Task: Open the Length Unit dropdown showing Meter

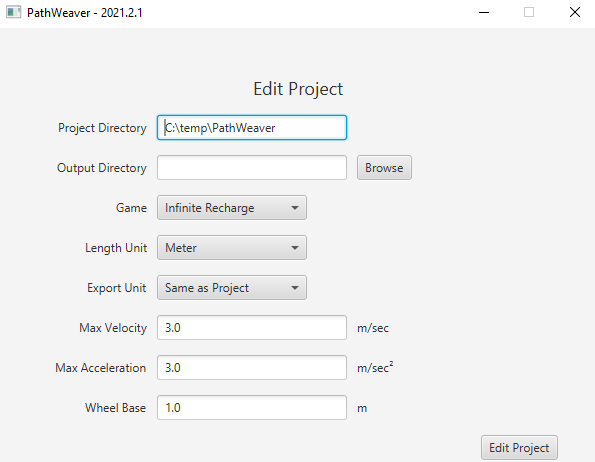Action: pyautogui.click(x=232, y=248)
